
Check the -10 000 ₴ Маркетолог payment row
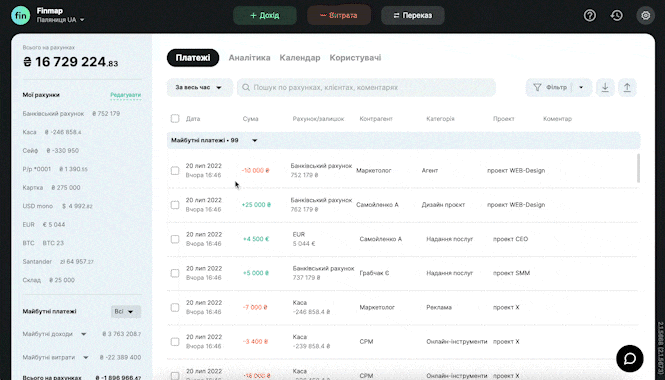coord(175,170)
